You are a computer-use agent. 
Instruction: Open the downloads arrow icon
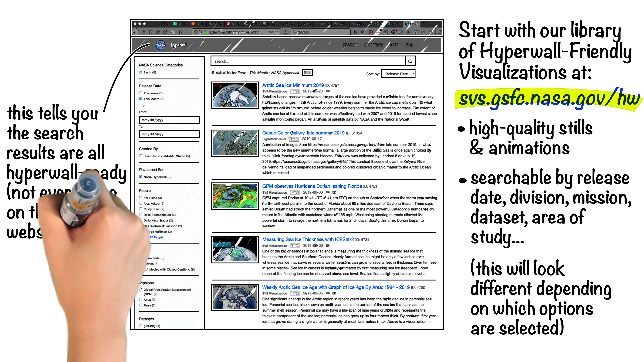(x=286, y=32)
